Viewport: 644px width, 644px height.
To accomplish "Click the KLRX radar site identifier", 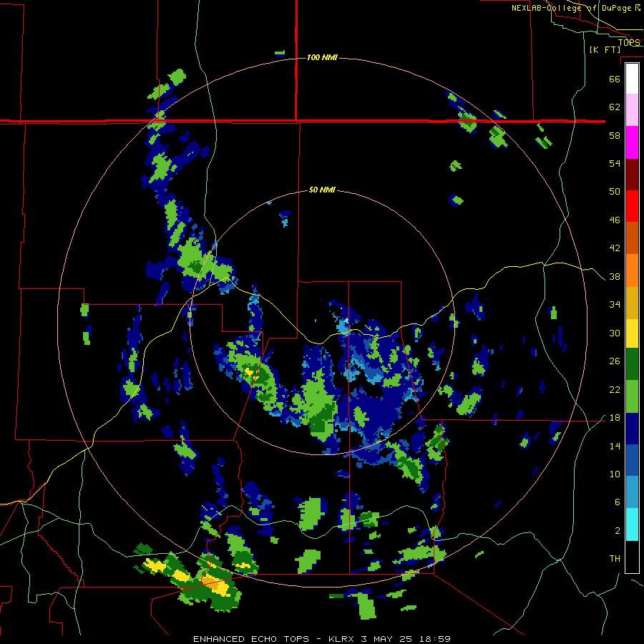I will tap(341, 639).
